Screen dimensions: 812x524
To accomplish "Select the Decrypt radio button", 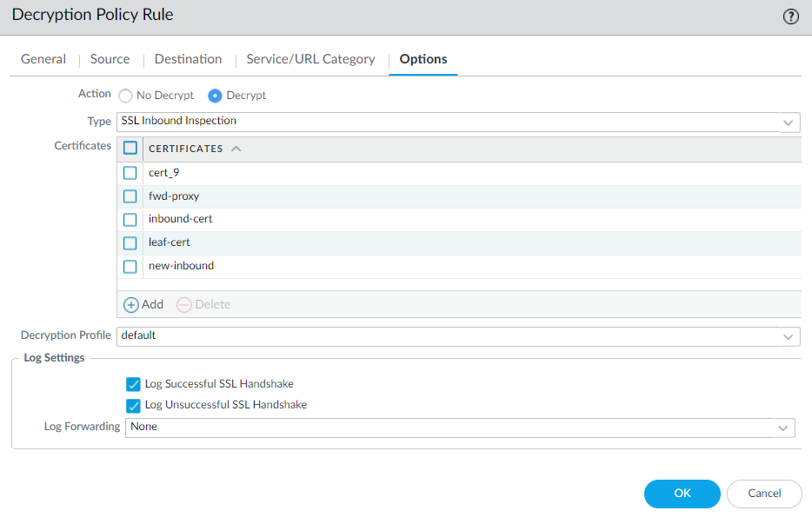I will tap(215, 96).
